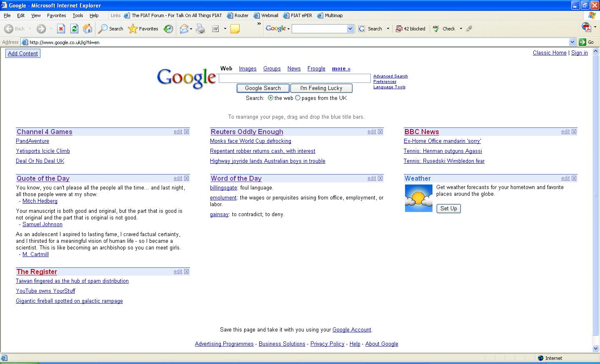Click the page icon in the address bar
This screenshot has height=364, width=600.
point(25,42)
